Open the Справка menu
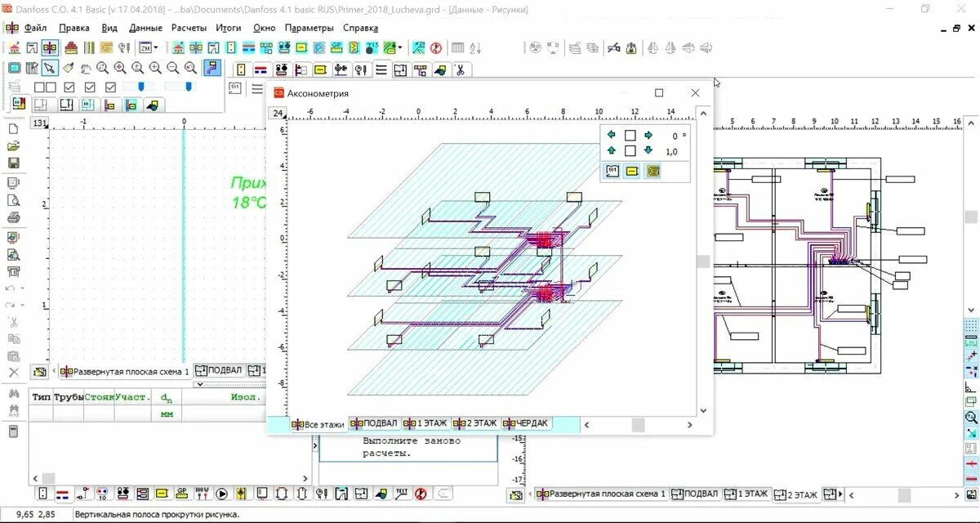Image resolution: width=980 pixels, height=523 pixels. (x=360, y=28)
